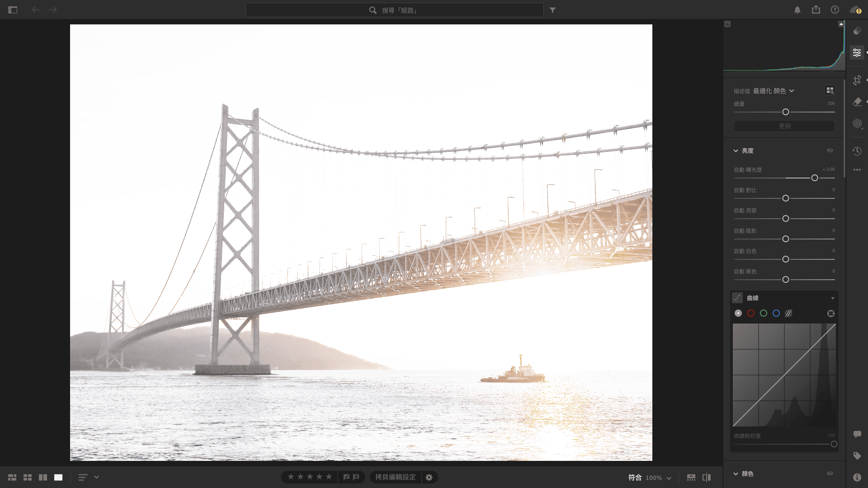Select the Healing eraser tool
Screen dimensions: 868x488
pos(857,102)
